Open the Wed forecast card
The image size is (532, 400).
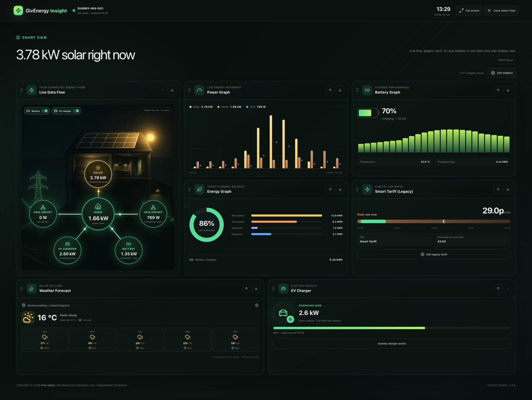click(x=188, y=340)
